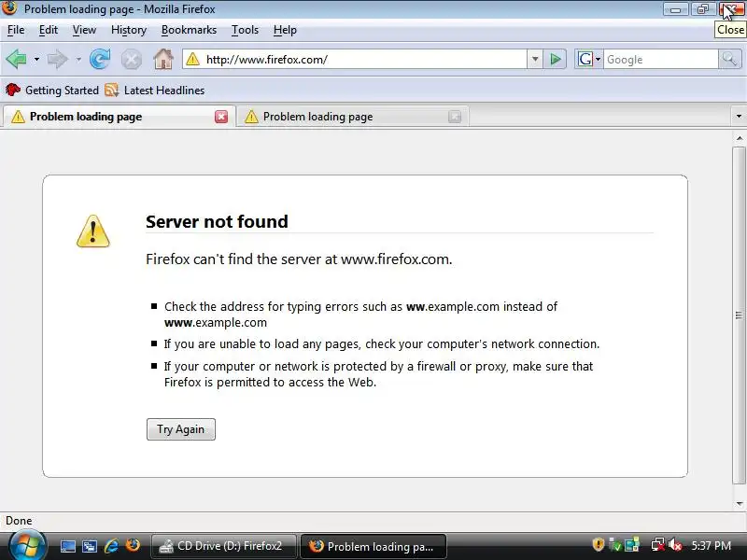Open the File menu

(16, 30)
